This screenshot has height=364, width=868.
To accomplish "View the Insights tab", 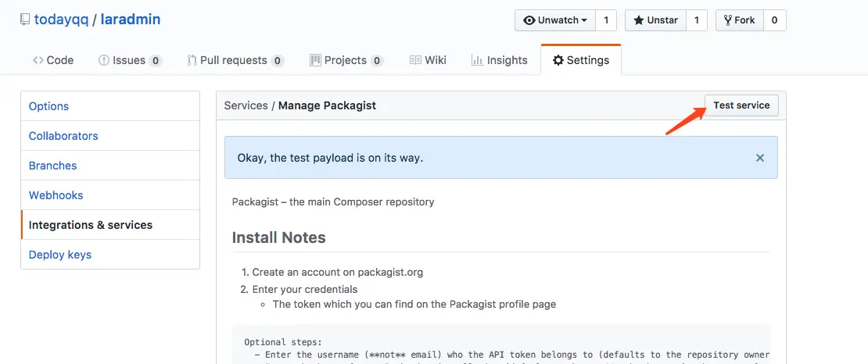I will tap(499, 60).
